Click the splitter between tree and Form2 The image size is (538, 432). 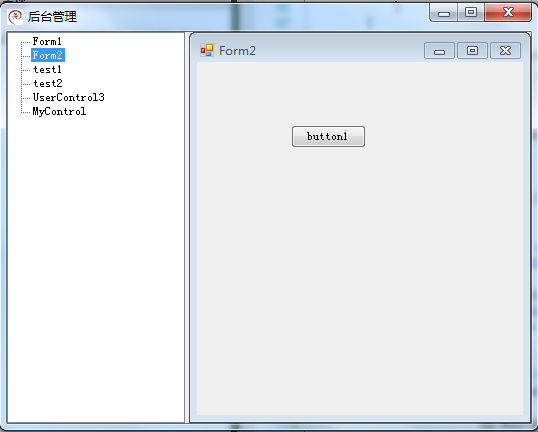pos(187,227)
